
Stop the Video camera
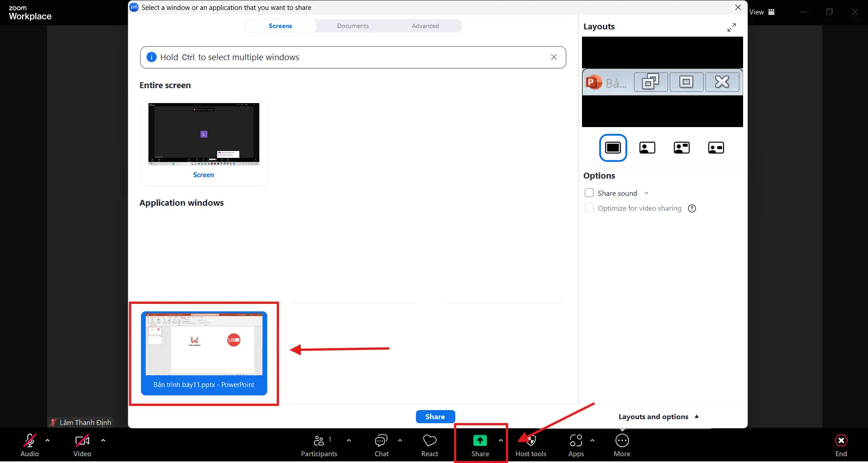81,441
